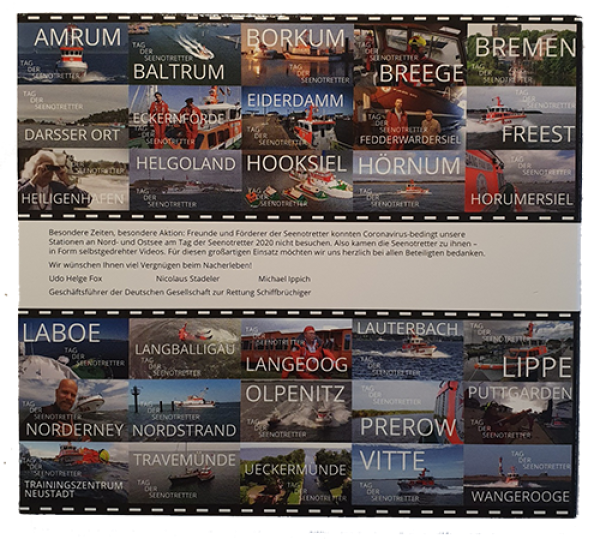Image resolution: width=600 pixels, height=539 pixels.
Task: Open the HEILIGENHAFEN binoculars thumbnail
Action: tap(73, 179)
